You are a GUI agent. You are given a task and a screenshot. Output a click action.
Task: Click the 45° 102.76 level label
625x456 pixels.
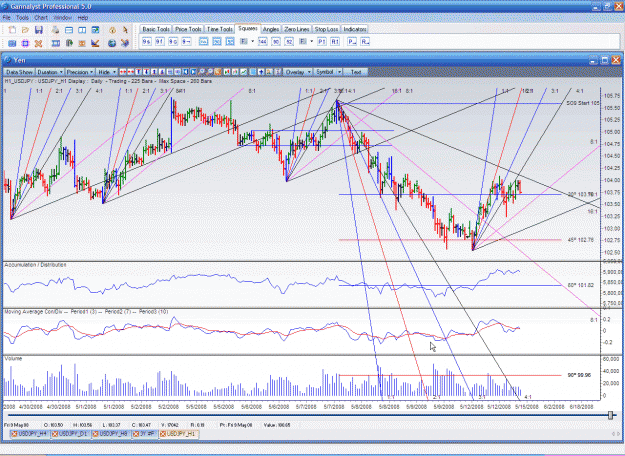click(x=581, y=240)
